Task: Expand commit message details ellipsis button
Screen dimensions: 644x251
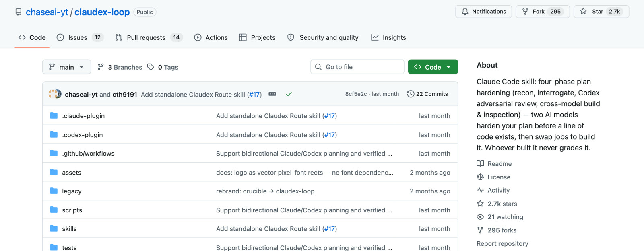Action: click(272, 94)
